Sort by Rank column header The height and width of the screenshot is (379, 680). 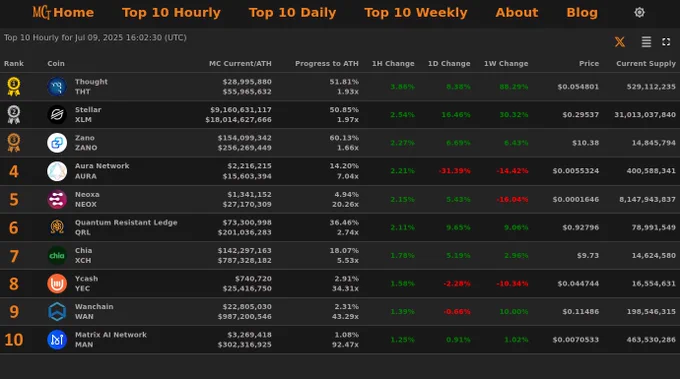pos(14,63)
